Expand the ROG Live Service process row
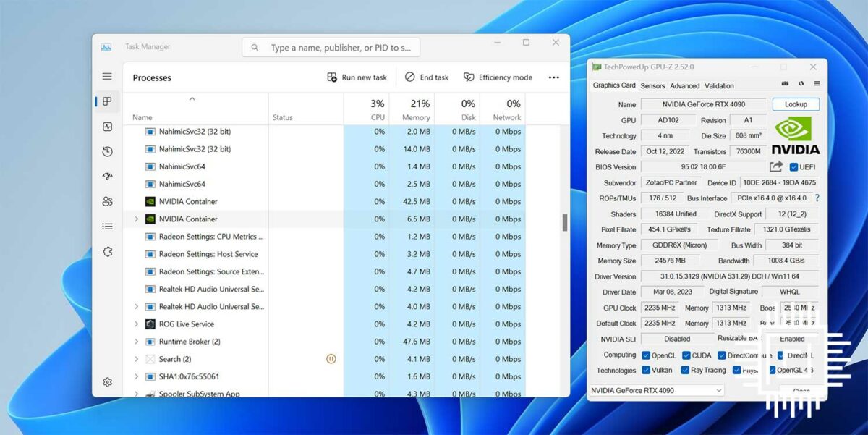 click(x=136, y=324)
